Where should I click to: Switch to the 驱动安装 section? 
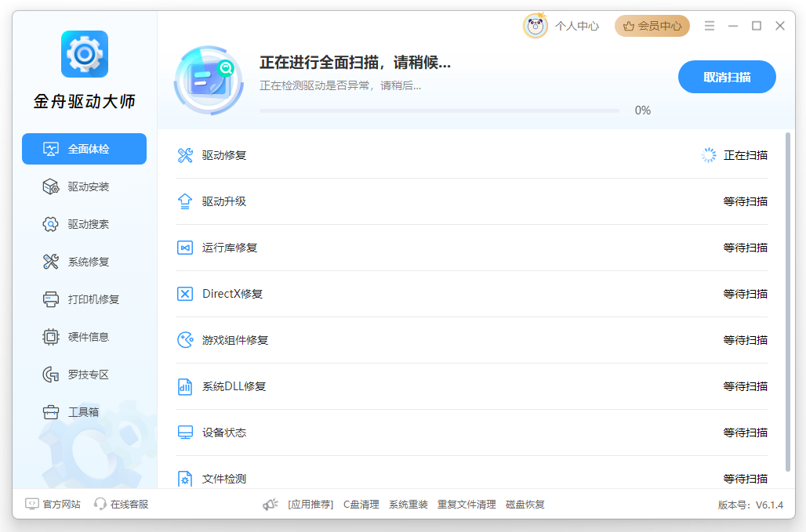tap(85, 186)
